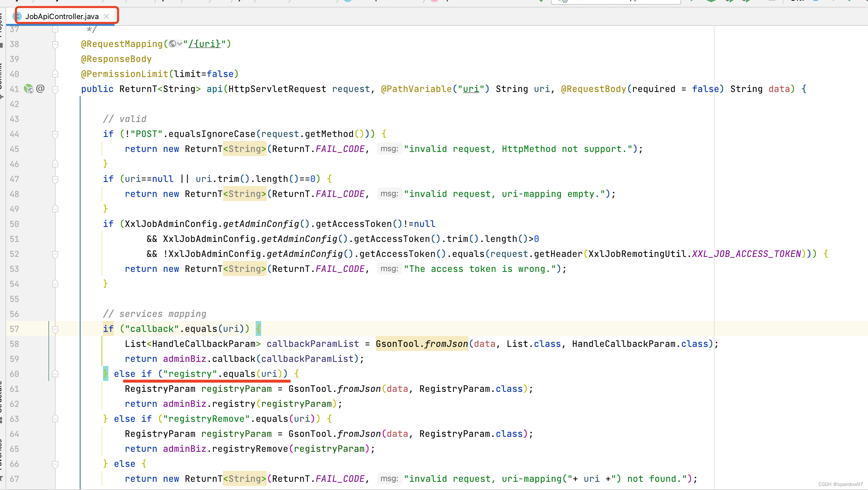Follow the "/{uri}" mapping link on line 38
Image resolution: width=868 pixels, height=490 pixels.
coord(205,44)
